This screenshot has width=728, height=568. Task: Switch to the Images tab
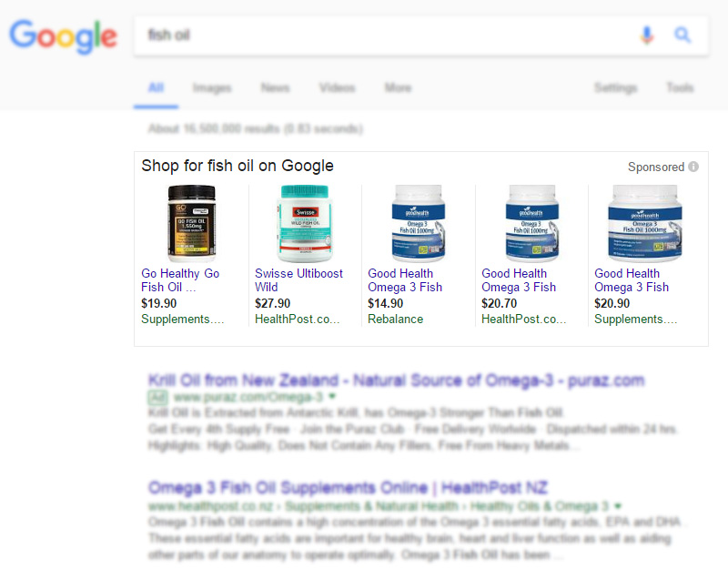212,88
